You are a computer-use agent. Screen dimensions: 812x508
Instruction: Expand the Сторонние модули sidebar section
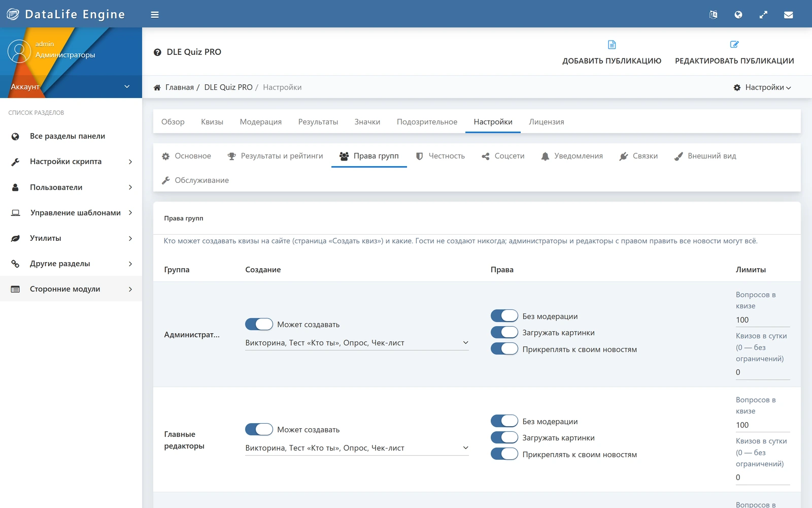pyautogui.click(x=71, y=289)
